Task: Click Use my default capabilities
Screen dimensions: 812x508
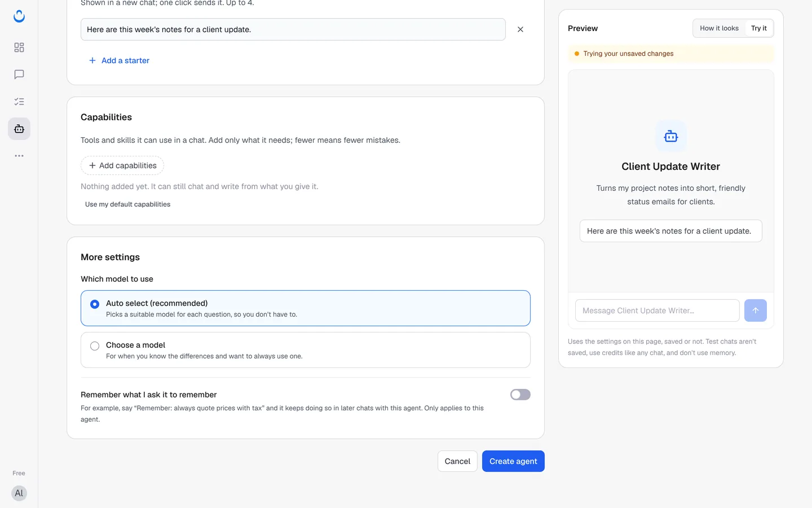Action: (x=127, y=204)
